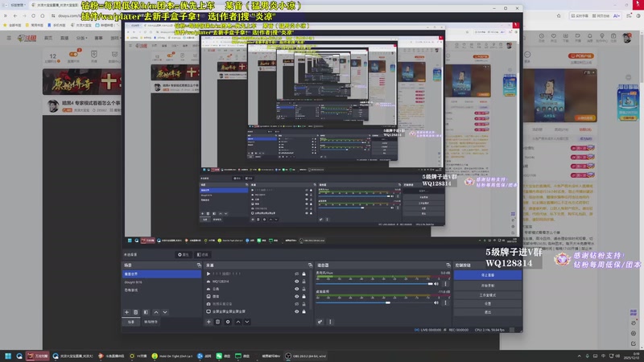Screen dimensions: 644x362
Task: Click PC客户端 button on Douyu page
Action: tap(581, 56)
